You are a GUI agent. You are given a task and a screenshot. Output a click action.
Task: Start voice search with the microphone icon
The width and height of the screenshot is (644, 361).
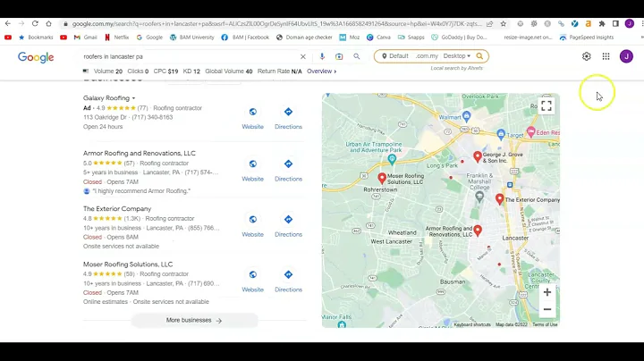pyautogui.click(x=322, y=56)
